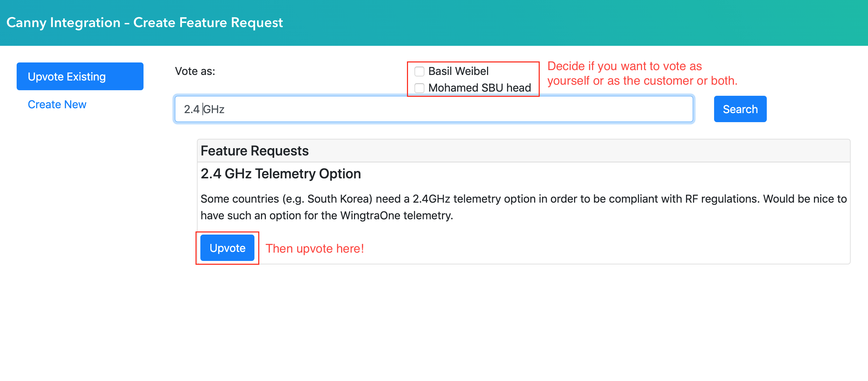Click 'Create Feature Request' in the header
The image size is (868, 381).
click(x=208, y=23)
